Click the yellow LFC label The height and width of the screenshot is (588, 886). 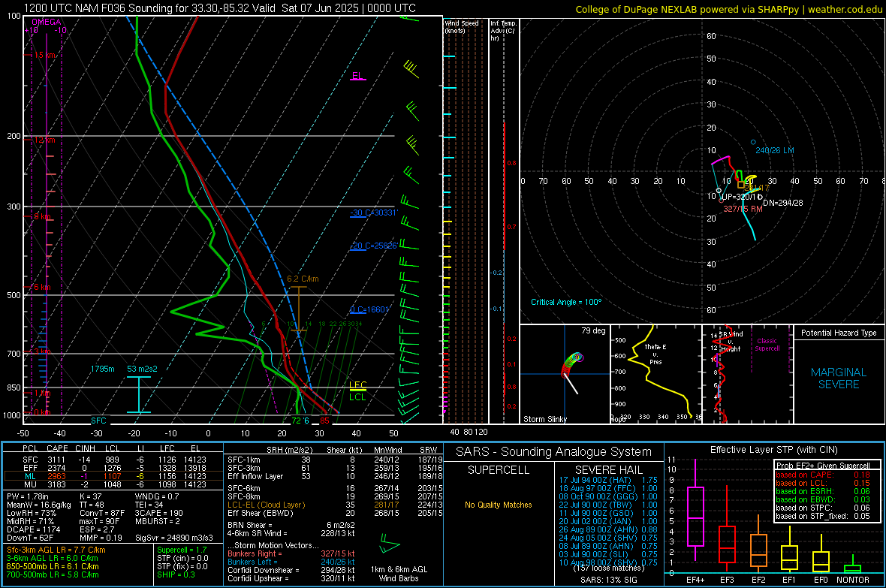(357, 385)
